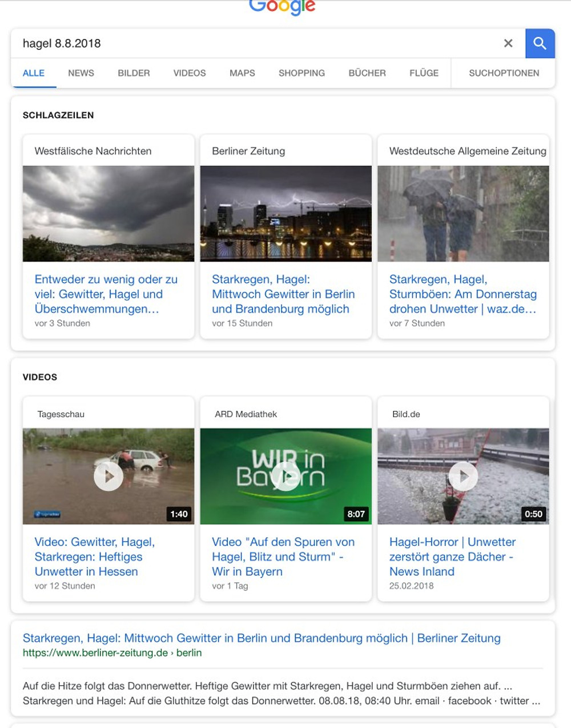Open SUCHOPTIONEN search tools
Image resolution: width=571 pixels, height=728 pixels.
pyautogui.click(x=504, y=73)
